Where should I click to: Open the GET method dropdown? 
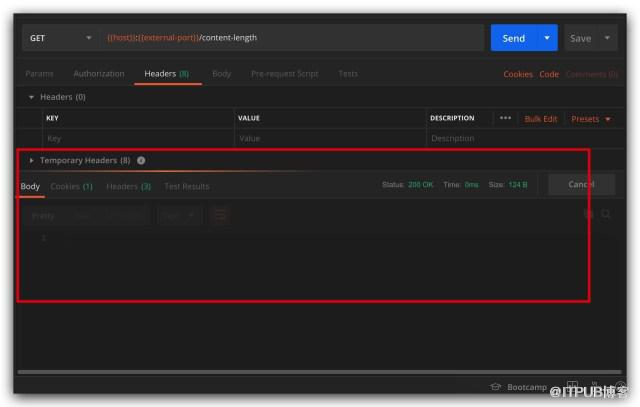point(59,38)
